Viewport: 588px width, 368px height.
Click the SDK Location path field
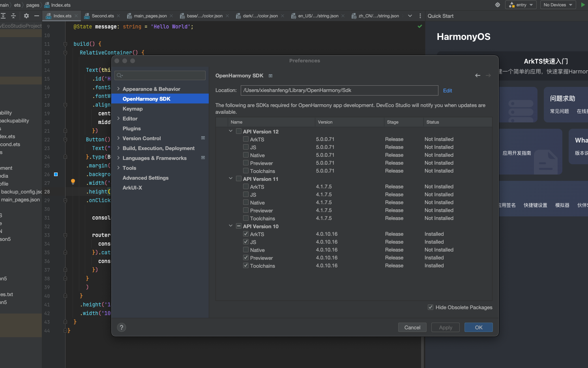(x=339, y=90)
